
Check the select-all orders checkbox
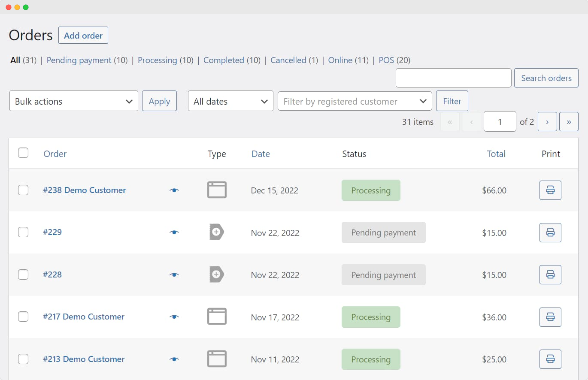23,153
